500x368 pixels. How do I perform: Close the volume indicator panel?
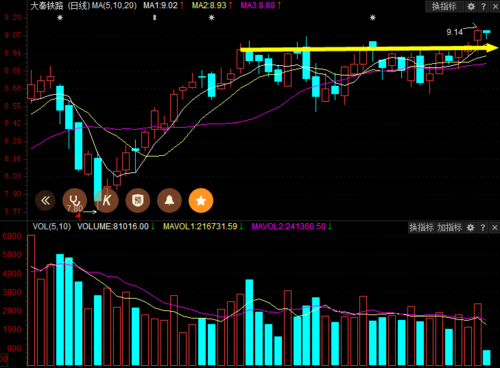click(495, 228)
